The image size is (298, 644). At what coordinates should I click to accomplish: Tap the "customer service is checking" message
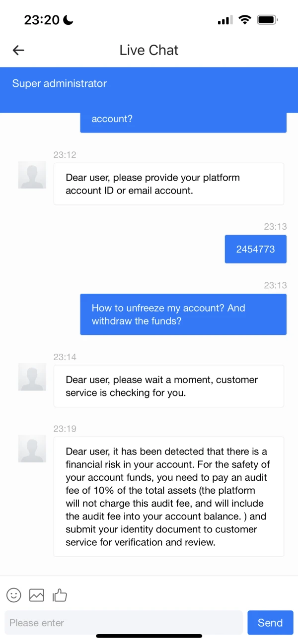(169, 386)
